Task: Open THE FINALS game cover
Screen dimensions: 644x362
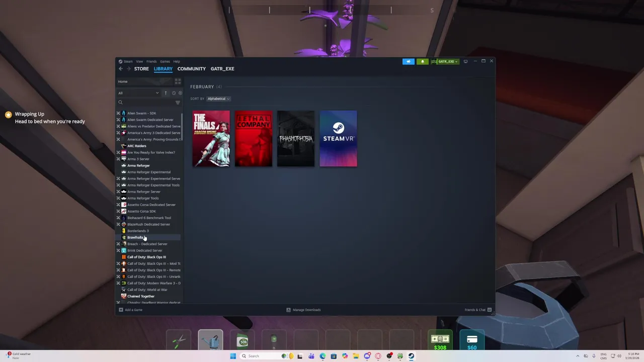Action: (211, 138)
